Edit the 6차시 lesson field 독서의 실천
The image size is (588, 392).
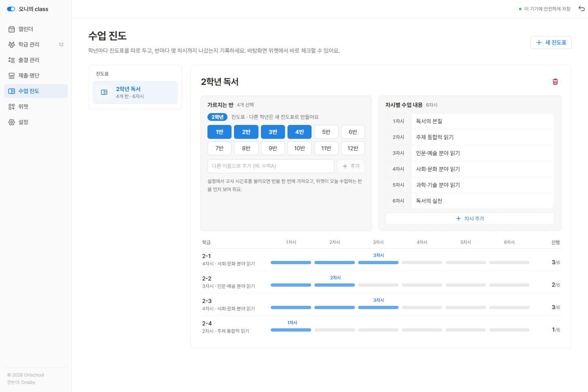point(482,201)
